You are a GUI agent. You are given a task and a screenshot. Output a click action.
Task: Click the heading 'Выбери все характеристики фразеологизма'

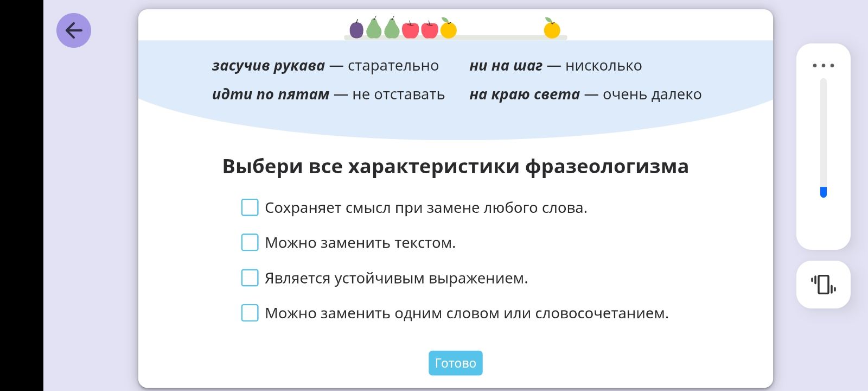[456, 166]
